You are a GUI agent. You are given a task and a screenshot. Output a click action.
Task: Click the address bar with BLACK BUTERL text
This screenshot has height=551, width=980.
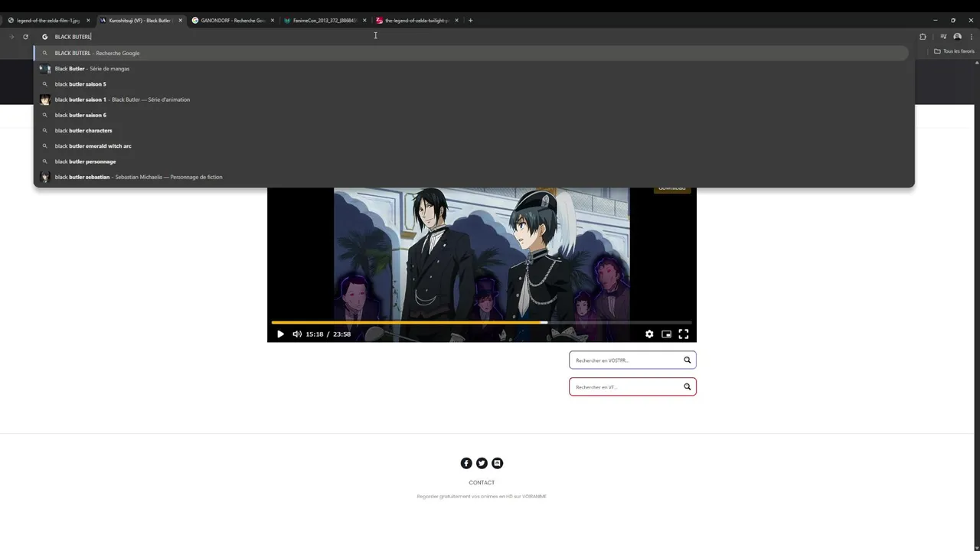[475, 37]
